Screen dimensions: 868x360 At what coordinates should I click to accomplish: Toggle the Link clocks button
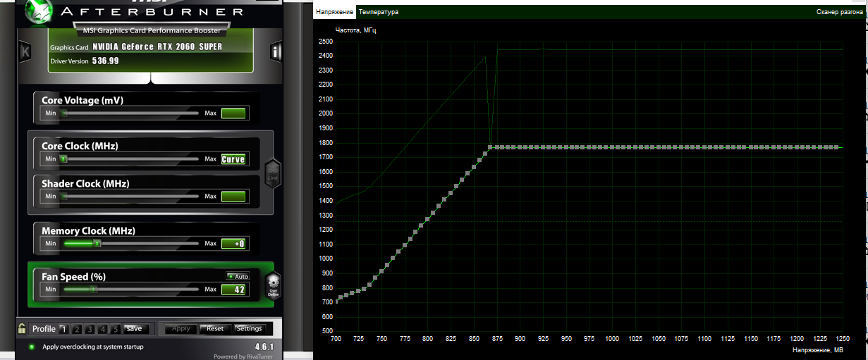tap(272, 173)
